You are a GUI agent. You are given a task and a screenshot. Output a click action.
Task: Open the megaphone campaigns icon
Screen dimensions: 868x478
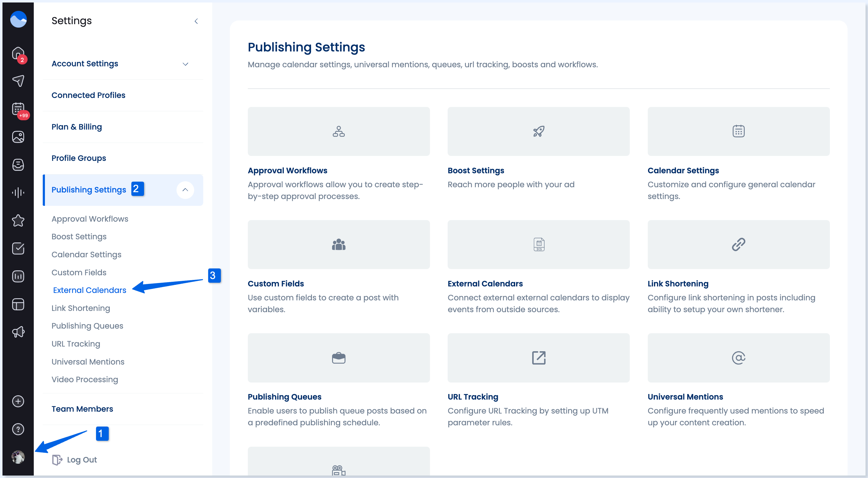[x=18, y=332]
